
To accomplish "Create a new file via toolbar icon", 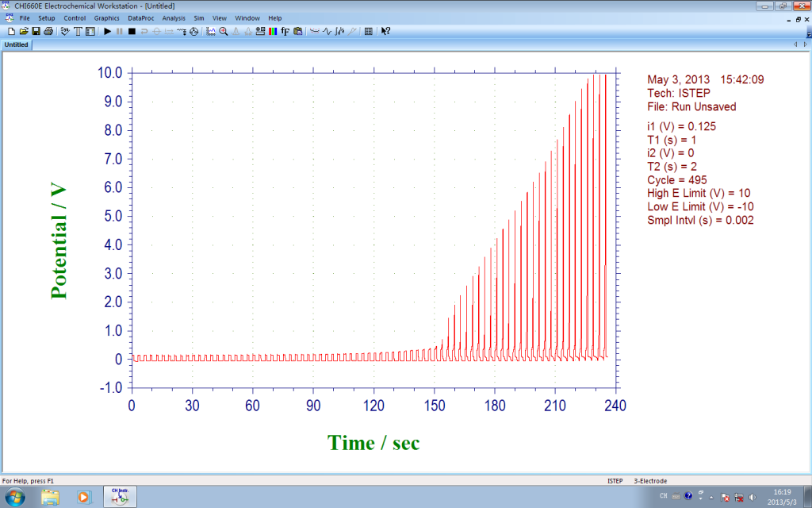I will [11, 32].
